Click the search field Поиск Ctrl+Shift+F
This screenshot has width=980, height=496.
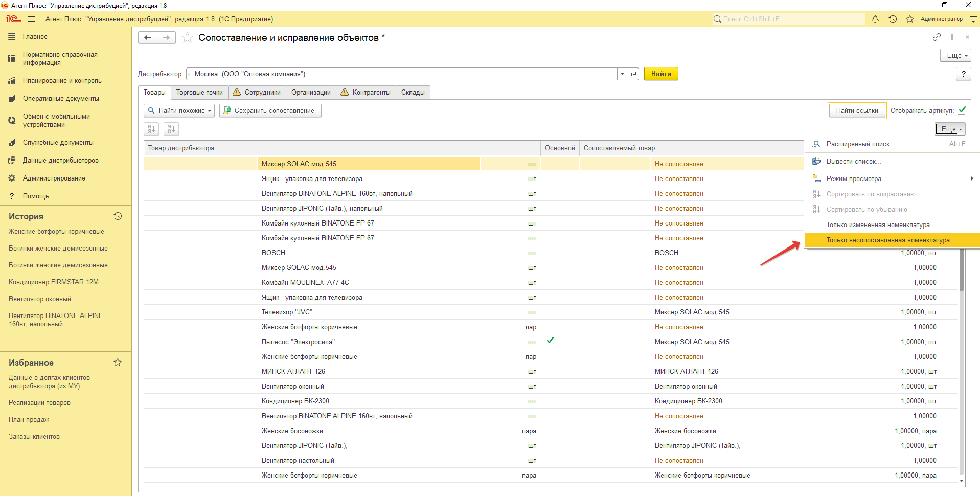pos(788,19)
